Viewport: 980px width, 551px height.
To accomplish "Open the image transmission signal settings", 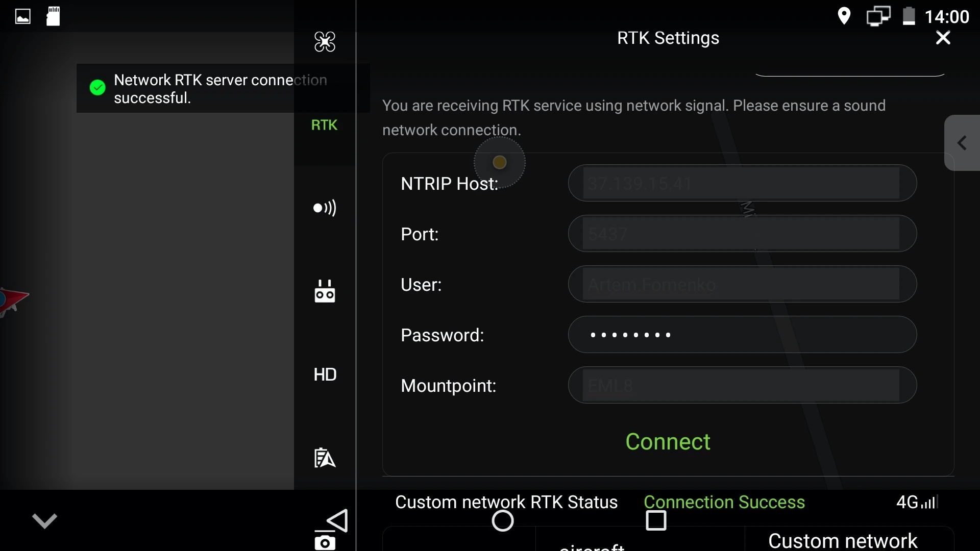I will (325, 208).
